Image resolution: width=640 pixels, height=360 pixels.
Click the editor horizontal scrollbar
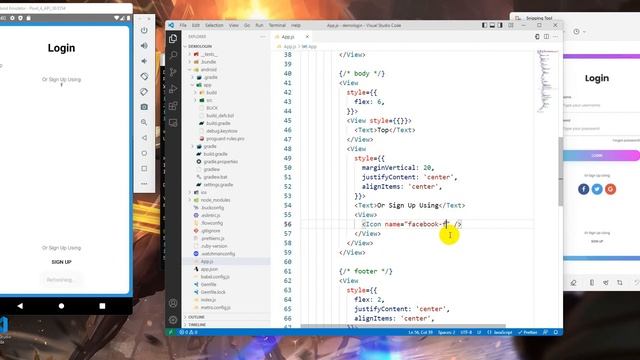pyautogui.click(x=403, y=326)
